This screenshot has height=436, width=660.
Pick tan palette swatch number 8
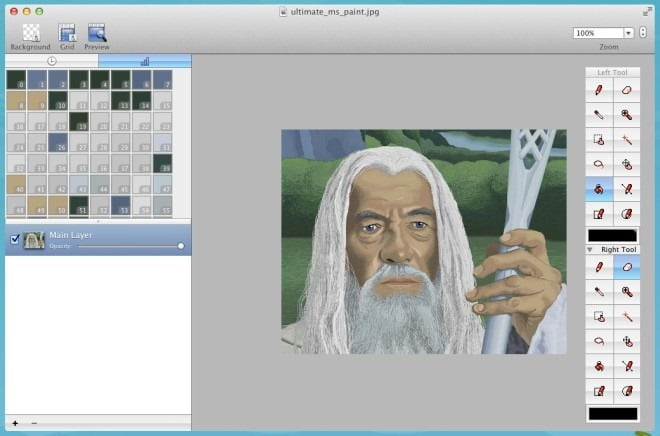tap(16, 101)
